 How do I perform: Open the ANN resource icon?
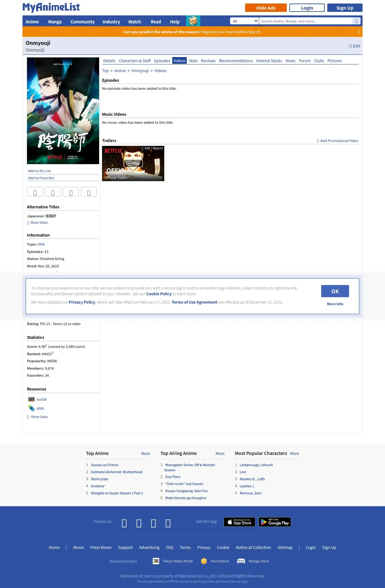point(31,408)
